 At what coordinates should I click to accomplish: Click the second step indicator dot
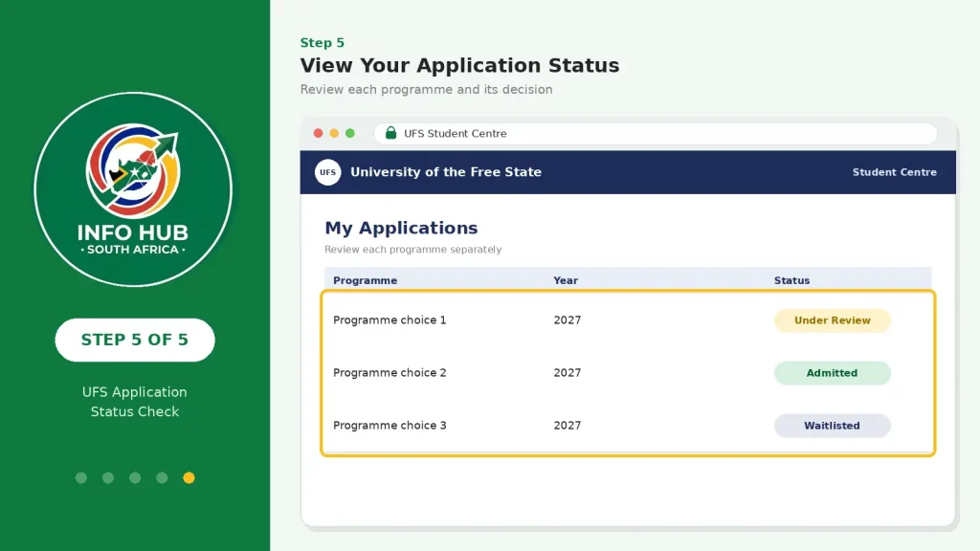point(108,478)
